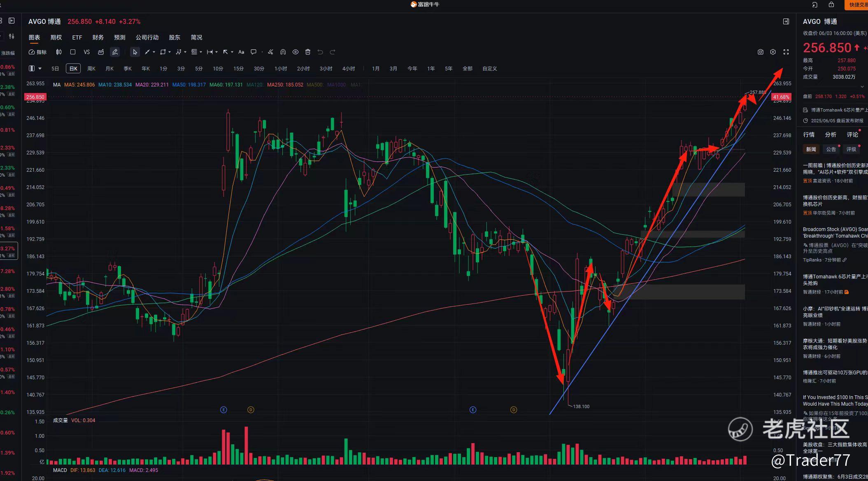Toggle the left sidebar panel icon
This screenshot has width=868, height=481.
[x=12, y=21]
